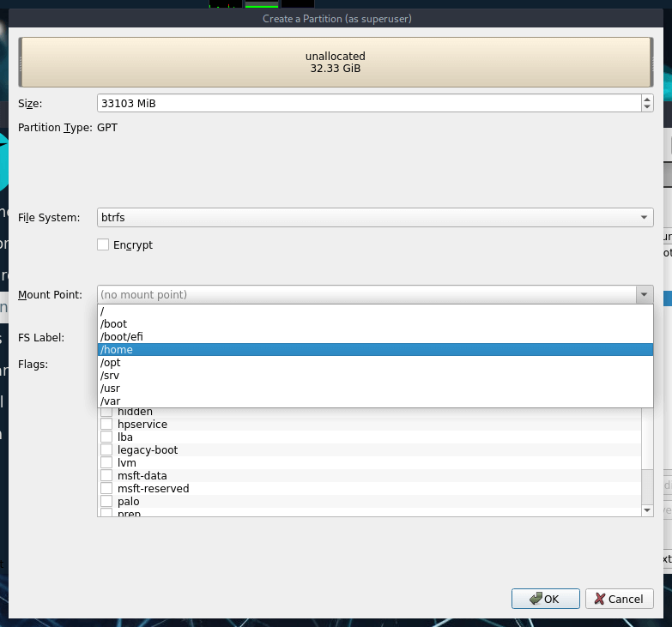Click the unallocated 32.33 GiB partition bar
This screenshot has height=627, width=672.
point(336,63)
